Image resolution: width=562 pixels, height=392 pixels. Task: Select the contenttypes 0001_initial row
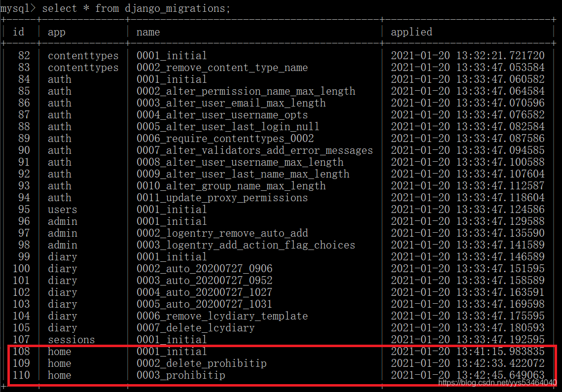(172, 55)
